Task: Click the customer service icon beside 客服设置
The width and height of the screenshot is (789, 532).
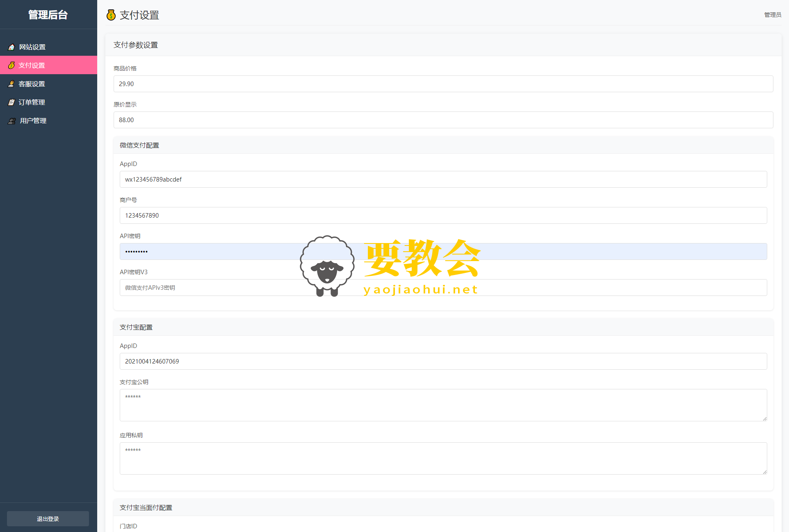Action: pyautogui.click(x=11, y=84)
